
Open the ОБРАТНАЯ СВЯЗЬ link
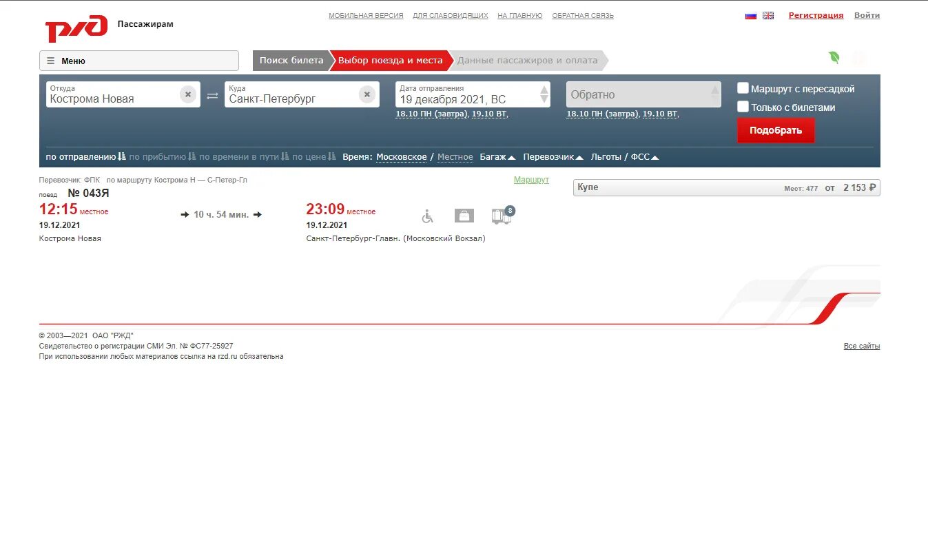pyautogui.click(x=583, y=16)
